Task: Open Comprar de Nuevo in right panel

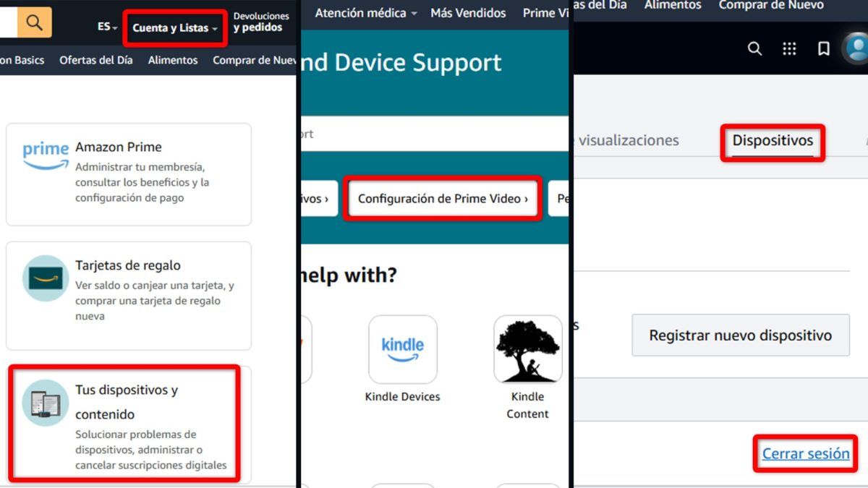Action: 771,6
